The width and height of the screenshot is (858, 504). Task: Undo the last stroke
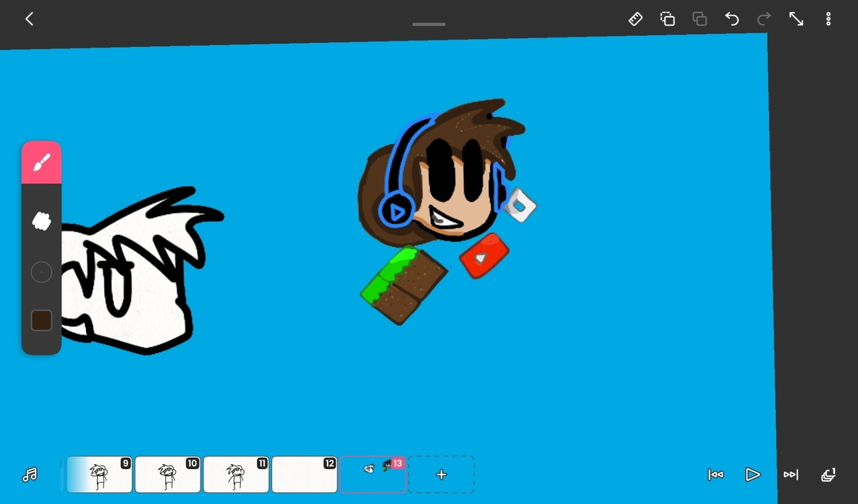[x=732, y=19]
